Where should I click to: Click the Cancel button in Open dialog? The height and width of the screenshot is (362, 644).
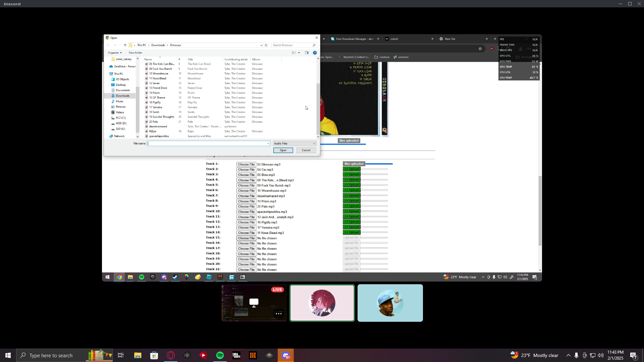[306, 150]
